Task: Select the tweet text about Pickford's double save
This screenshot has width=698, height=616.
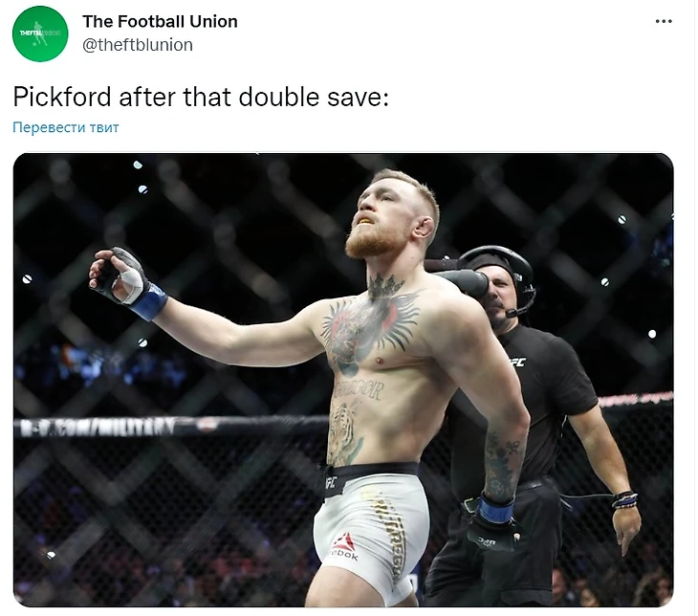Action: [201, 97]
